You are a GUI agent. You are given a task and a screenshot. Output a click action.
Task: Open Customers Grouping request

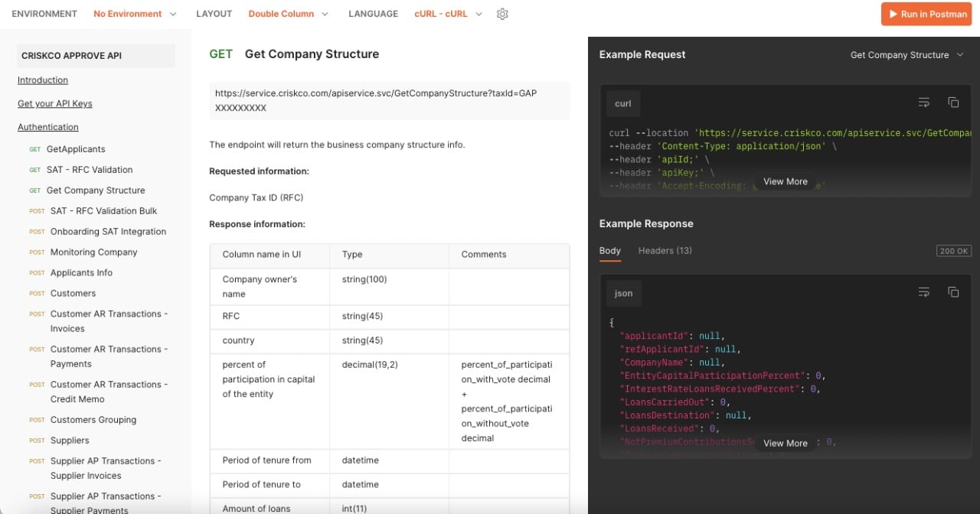click(x=93, y=420)
